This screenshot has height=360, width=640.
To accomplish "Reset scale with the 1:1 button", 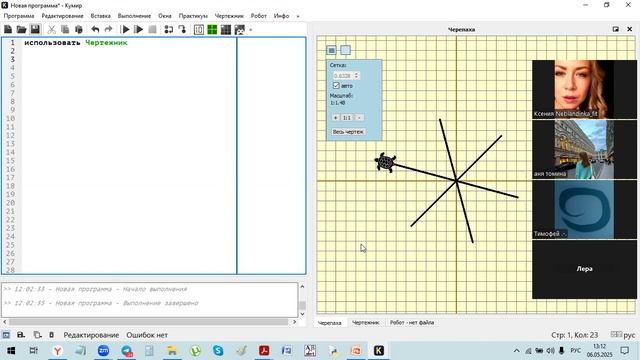I will pos(347,118).
